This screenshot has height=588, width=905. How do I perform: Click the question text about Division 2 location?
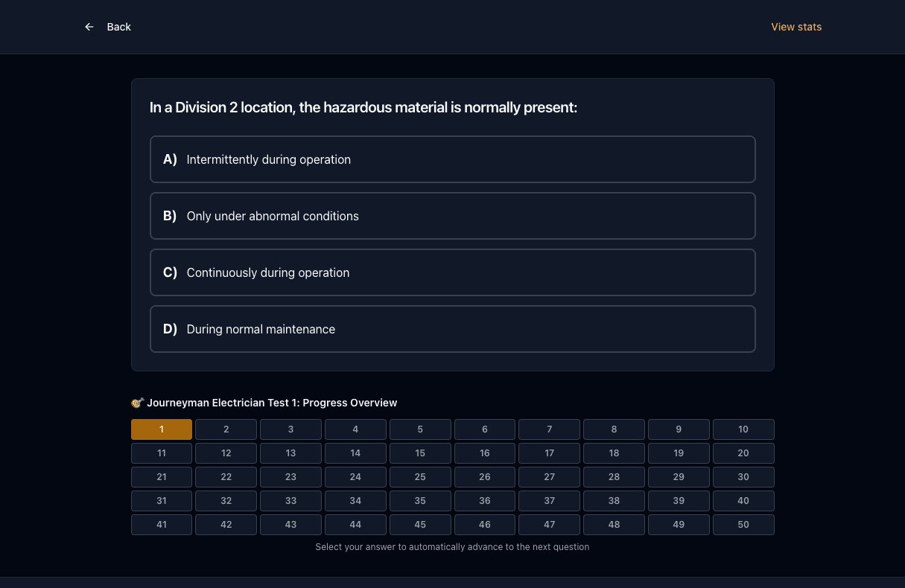click(363, 108)
